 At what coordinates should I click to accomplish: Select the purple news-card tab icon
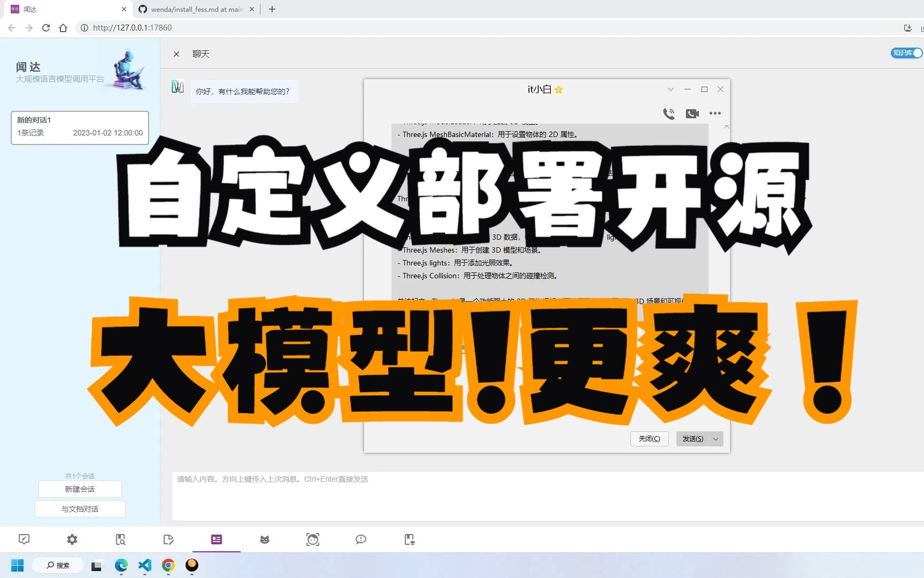click(x=217, y=539)
